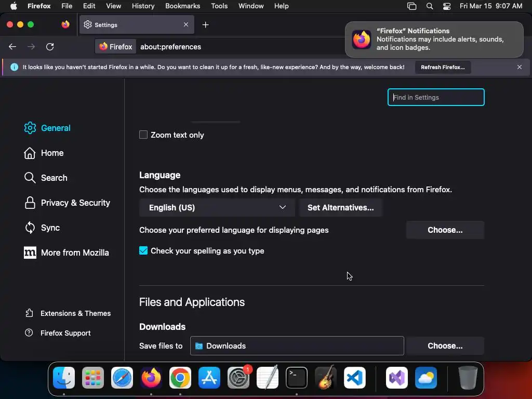
Task: Click the Firefox Notifications banner
Action: [434, 39]
